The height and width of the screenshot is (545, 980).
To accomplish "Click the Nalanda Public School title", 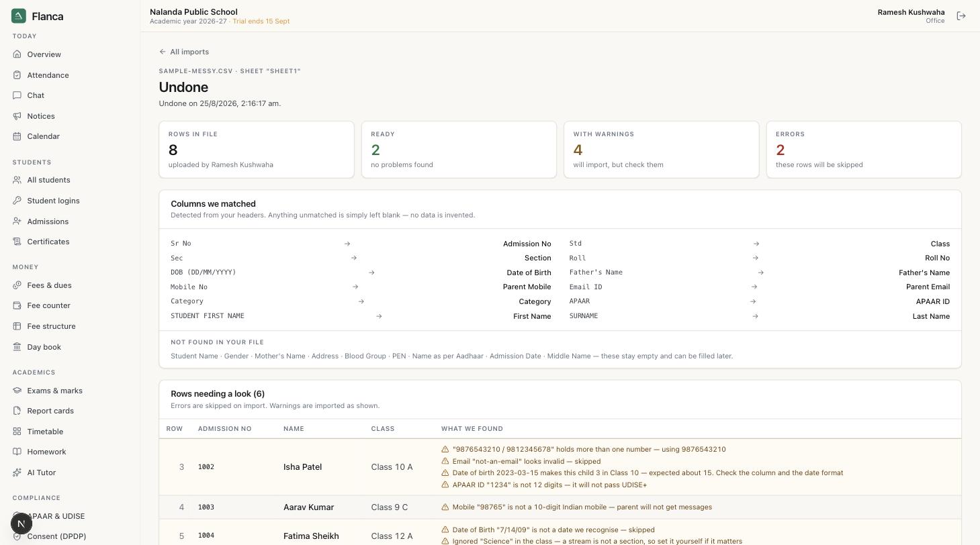I will [193, 12].
